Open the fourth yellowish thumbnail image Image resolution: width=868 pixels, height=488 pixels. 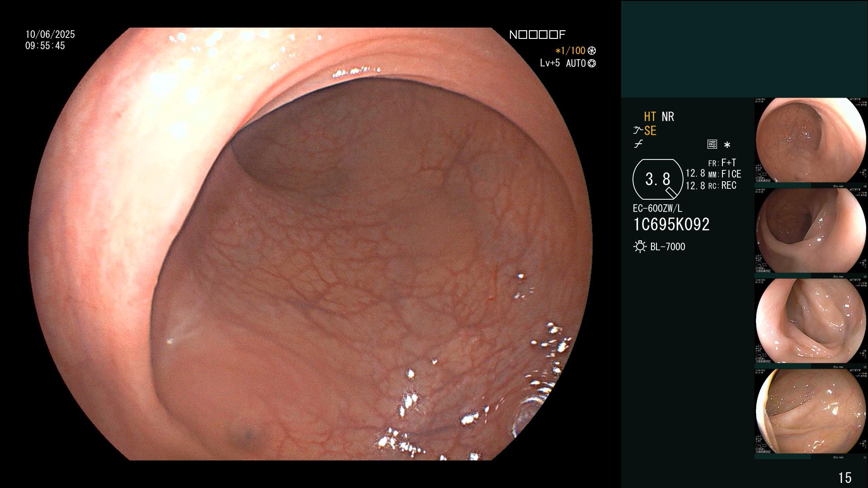[811, 412]
